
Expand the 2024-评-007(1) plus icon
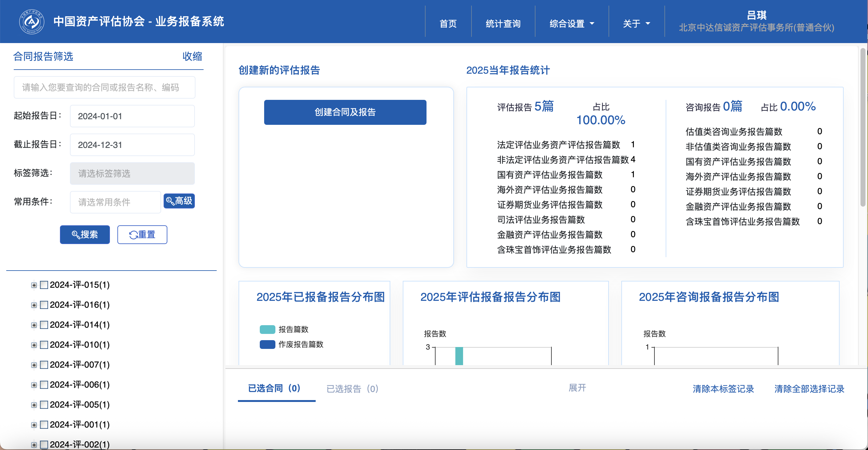[34, 365]
